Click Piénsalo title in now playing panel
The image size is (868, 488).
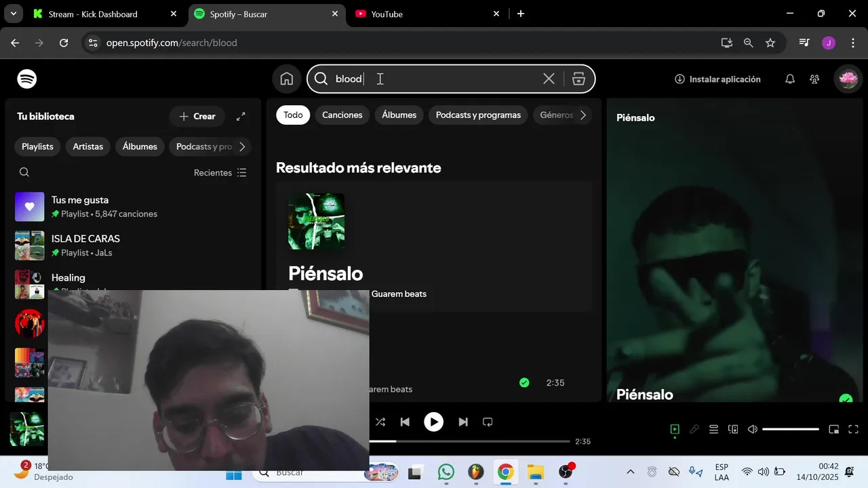click(645, 394)
